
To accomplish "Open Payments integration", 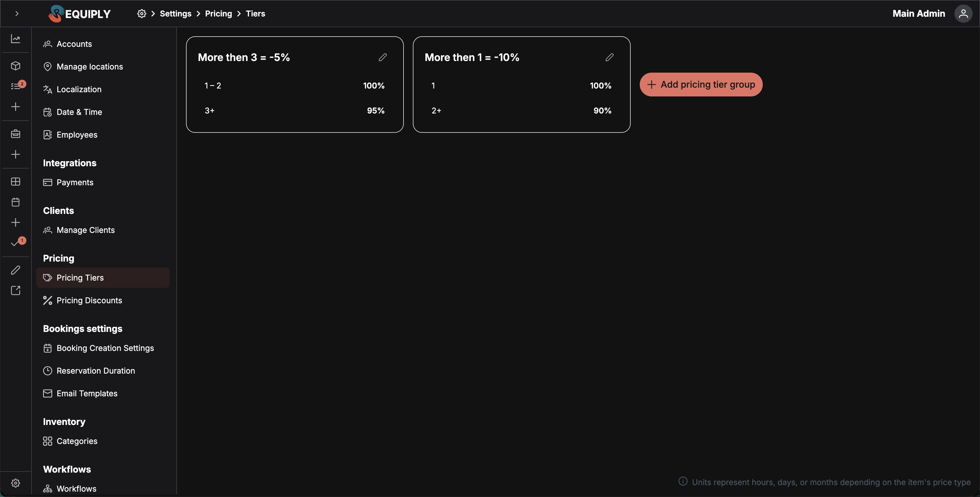I will click(103, 182).
